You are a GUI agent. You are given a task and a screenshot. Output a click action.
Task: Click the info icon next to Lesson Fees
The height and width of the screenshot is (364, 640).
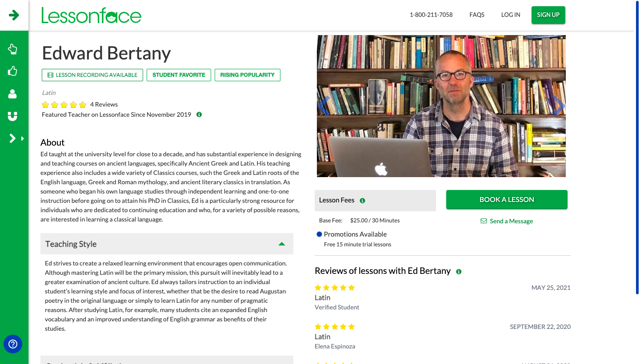pyautogui.click(x=362, y=201)
